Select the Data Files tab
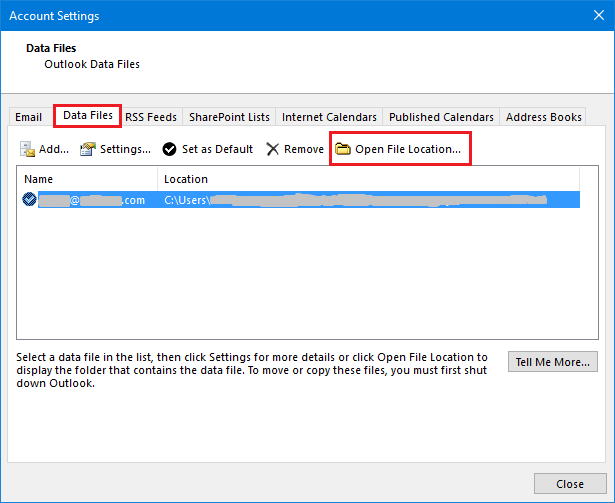This screenshot has height=503, width=615. (88, 115)
